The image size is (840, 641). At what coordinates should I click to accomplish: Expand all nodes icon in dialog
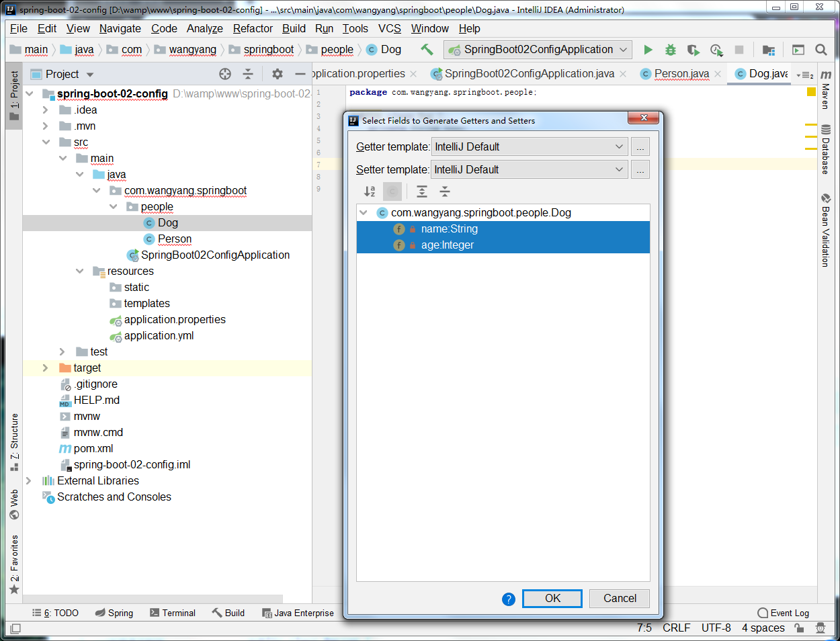pyautogui.click(x=421, y=191)
